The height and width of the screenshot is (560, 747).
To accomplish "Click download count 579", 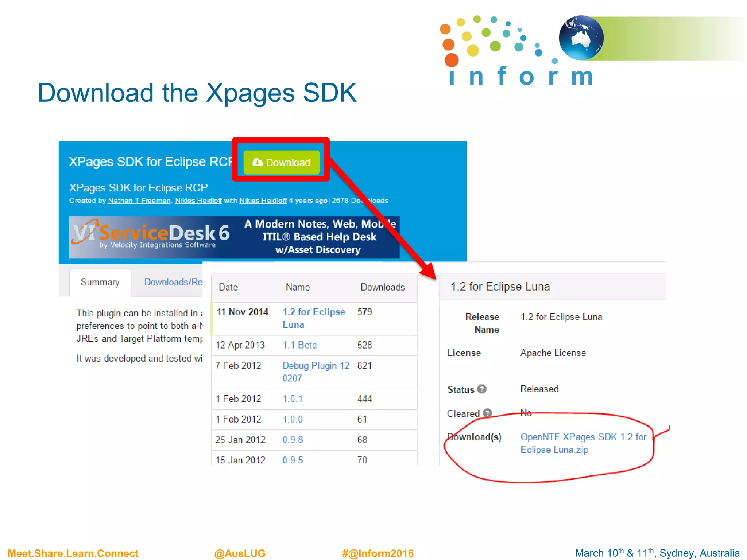I will (364, 312).
